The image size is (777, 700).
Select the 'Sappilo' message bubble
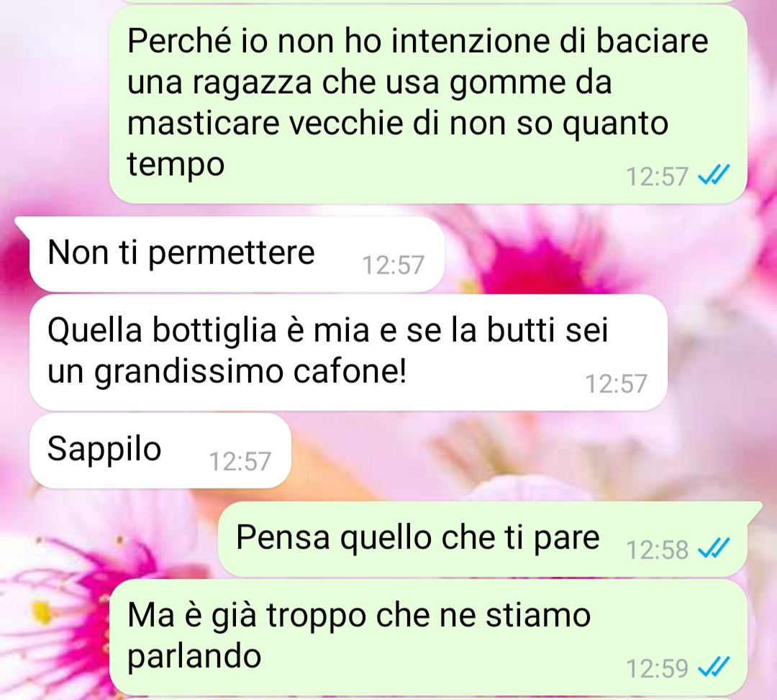[160, 450]
